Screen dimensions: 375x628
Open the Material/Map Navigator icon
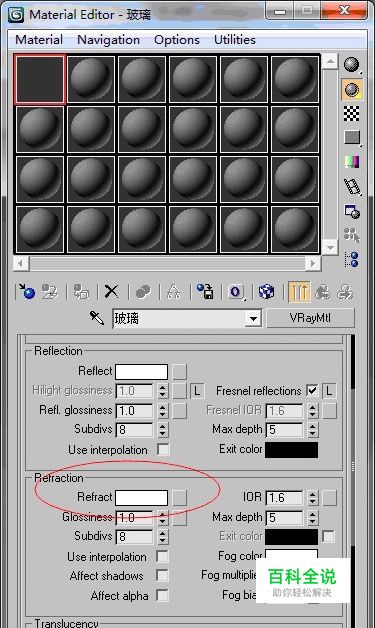[x=352, y=259]
